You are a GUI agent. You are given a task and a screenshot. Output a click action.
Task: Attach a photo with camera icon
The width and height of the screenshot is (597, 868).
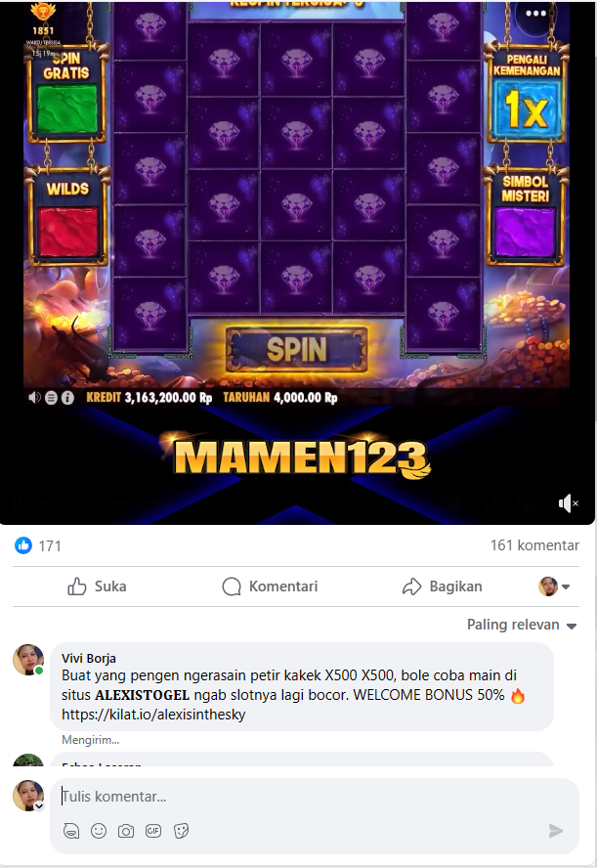click(126, 831)
